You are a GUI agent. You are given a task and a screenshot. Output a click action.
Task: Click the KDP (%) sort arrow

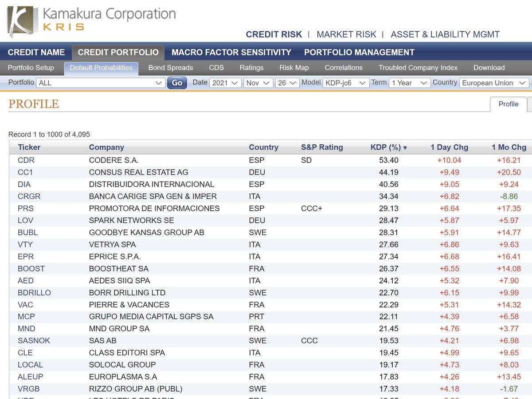tap(405, 148)
